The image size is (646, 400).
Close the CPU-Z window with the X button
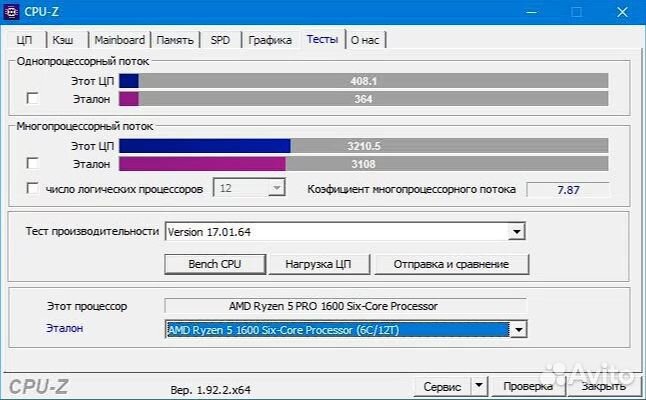(x=622, y=12)
